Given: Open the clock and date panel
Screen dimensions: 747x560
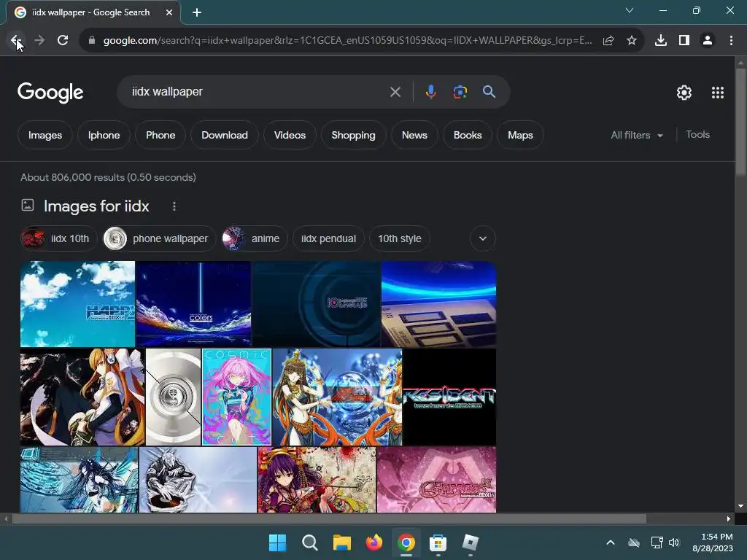Looking at the screenshot, I should click(x=712, y=542).
